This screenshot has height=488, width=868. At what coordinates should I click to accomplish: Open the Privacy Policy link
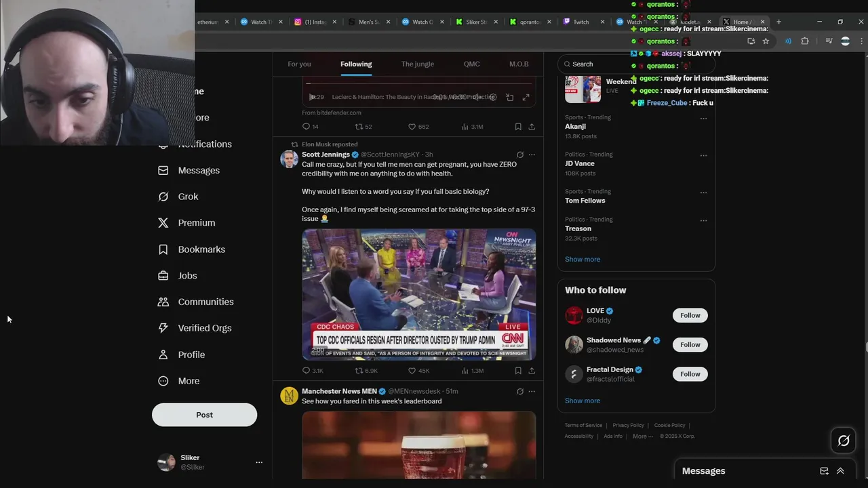click(628, 426)
